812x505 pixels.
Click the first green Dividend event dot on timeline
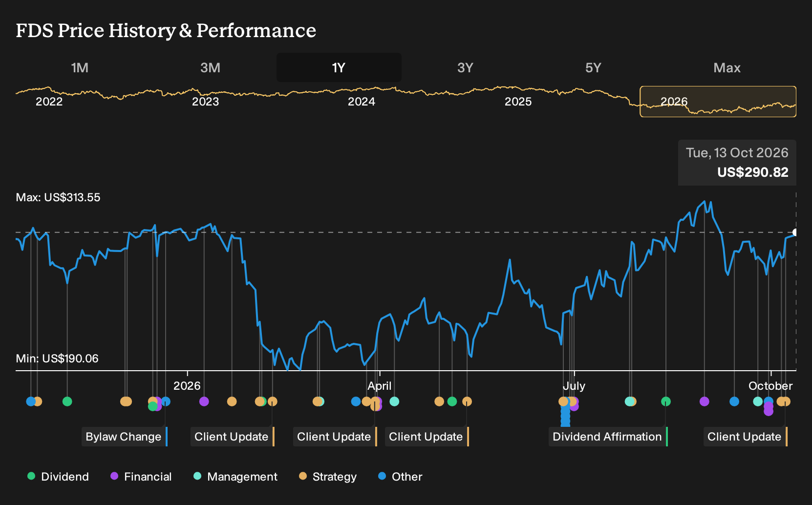tap(67, 401)
